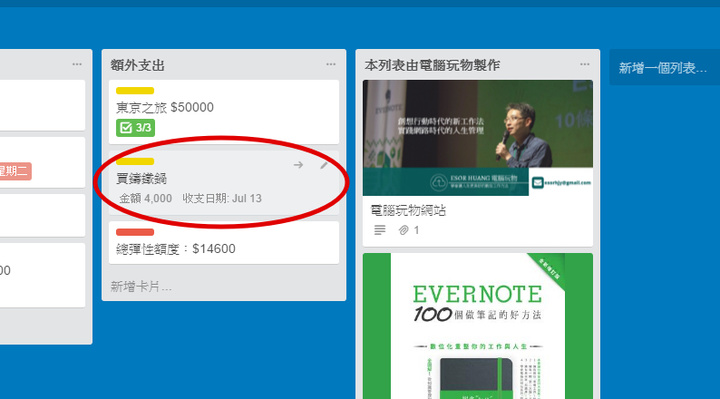
Task: Click the red 星期二 due badge in left list
Action: (x=15, y=171)
